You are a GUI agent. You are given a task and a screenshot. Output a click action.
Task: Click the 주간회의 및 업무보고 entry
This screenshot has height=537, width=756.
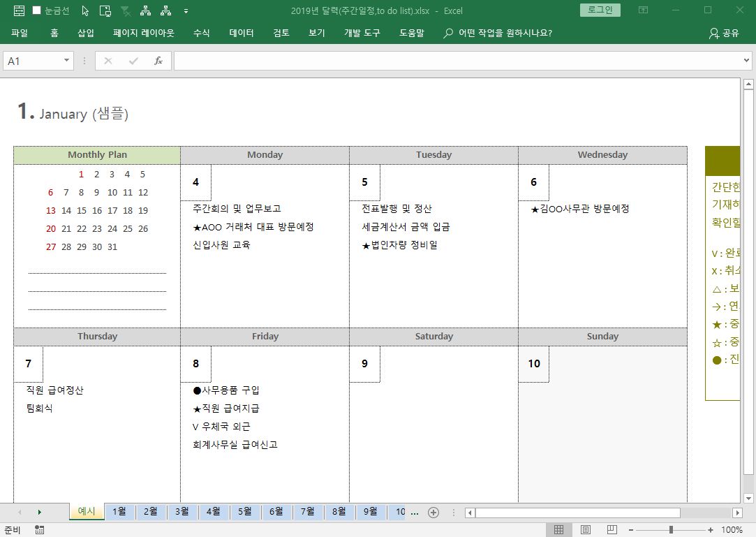[x=237, y=208]
